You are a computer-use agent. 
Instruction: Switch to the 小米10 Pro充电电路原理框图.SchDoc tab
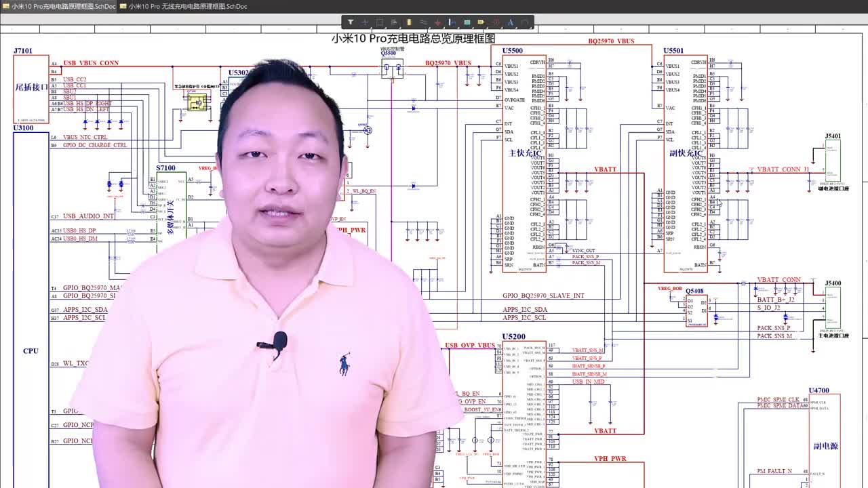point(58,6)
